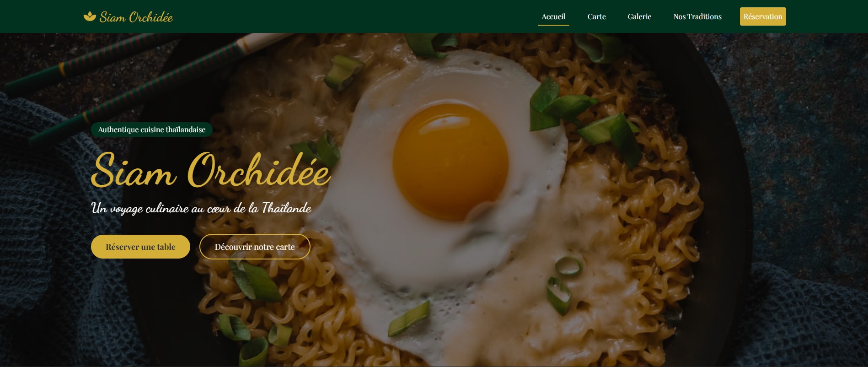The image size is (868, 367).
Task: Click the subtitle Un voyage culinaire au cœur
Action: [x=201, y=208]
